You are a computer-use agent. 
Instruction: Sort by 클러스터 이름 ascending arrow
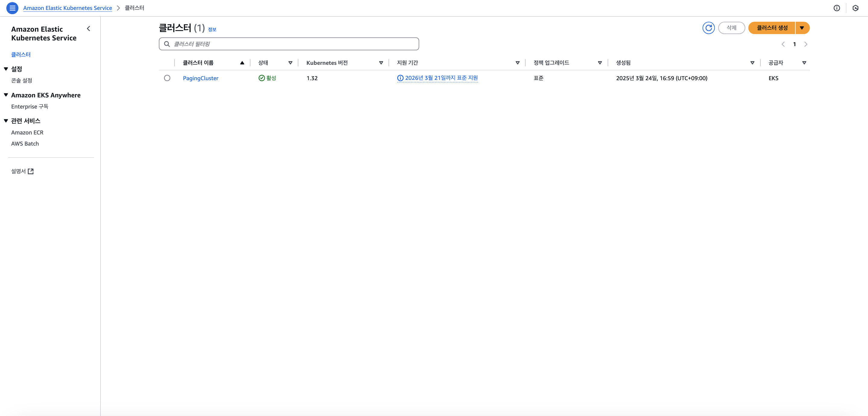(242, 63)
